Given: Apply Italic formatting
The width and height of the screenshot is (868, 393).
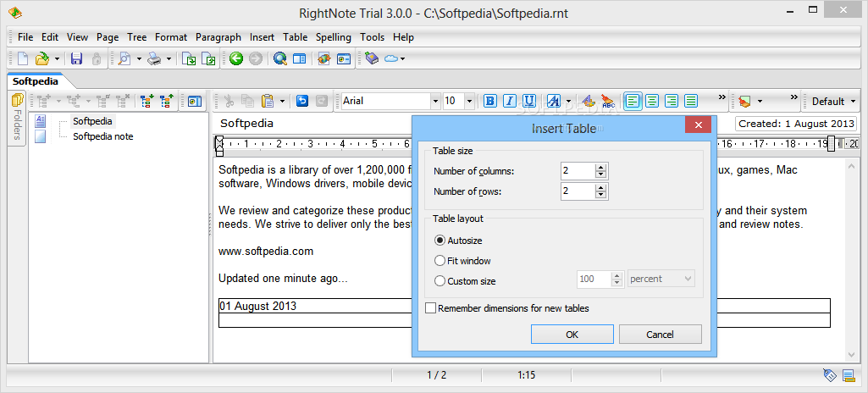Looking at the screenshot, I should (x=509, y=101).
